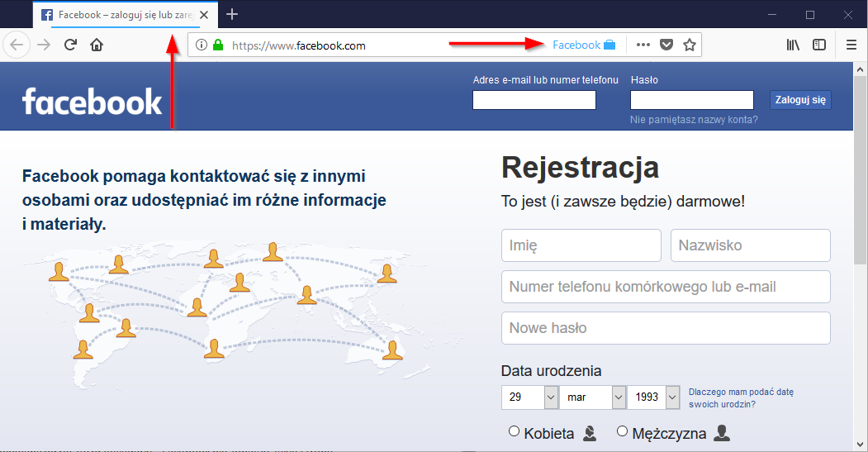Image resolution: width=868 pixels, height=452 pixels.
Task: Click the facebook logo in header
Action: (92, 102)
